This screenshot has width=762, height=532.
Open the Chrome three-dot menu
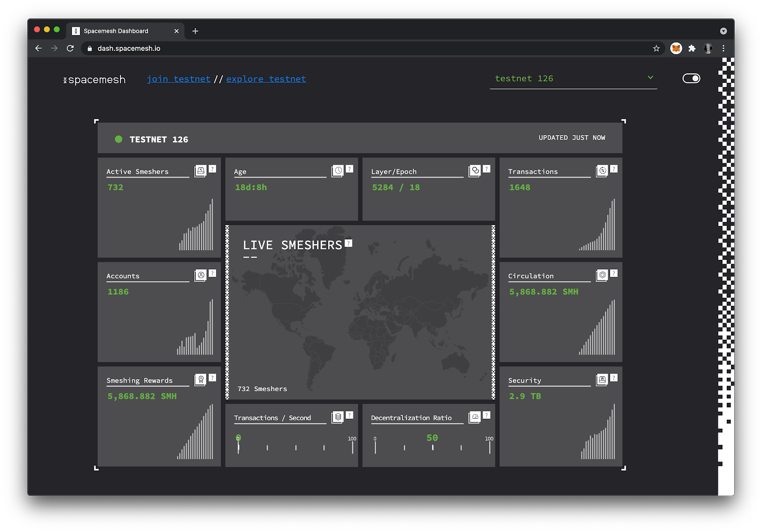pos(723,48)
